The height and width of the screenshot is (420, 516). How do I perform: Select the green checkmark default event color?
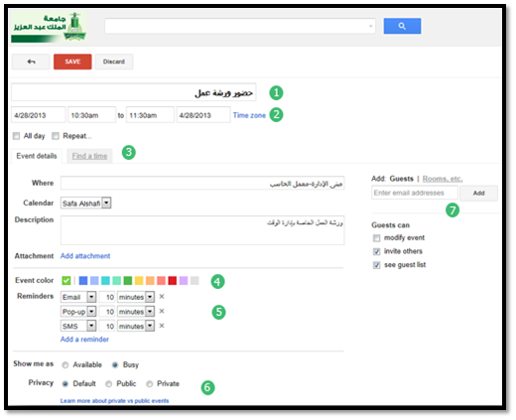(66, 281)
